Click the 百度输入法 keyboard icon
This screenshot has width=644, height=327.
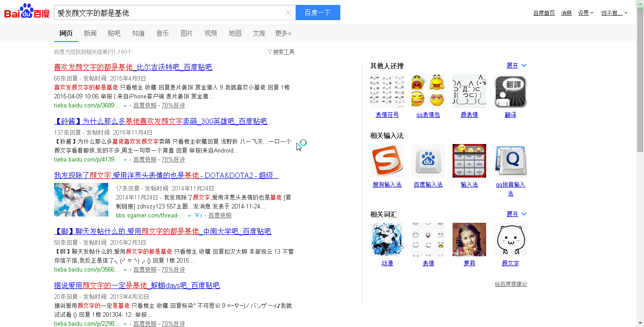(428, 161)
